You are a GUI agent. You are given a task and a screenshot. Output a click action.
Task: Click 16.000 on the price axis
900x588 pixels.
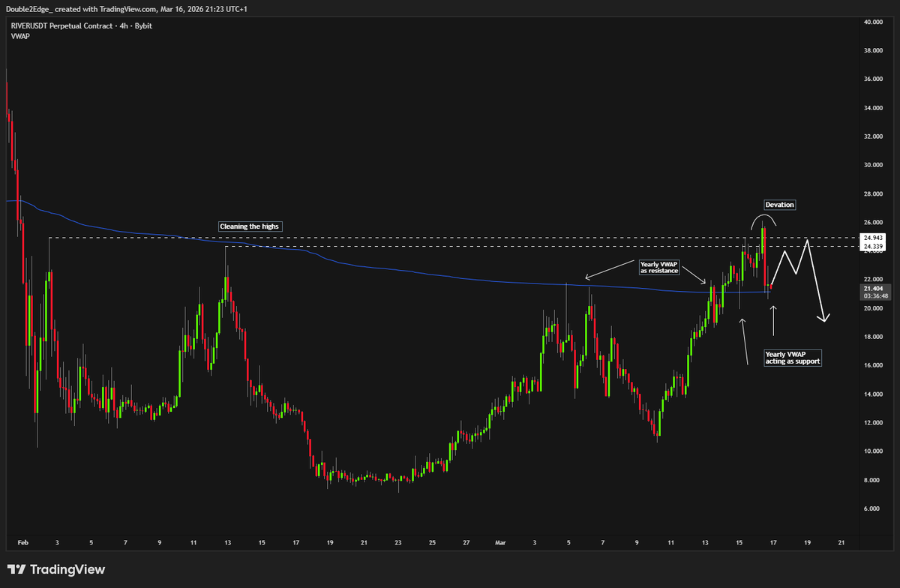tap(872, 365)
